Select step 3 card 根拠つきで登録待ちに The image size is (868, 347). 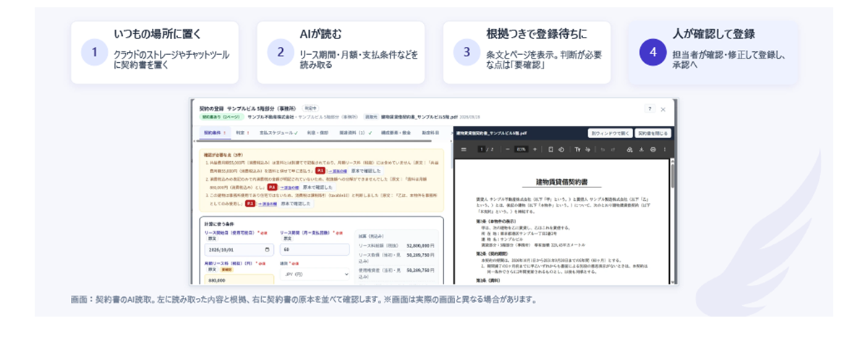click(527, 52)
